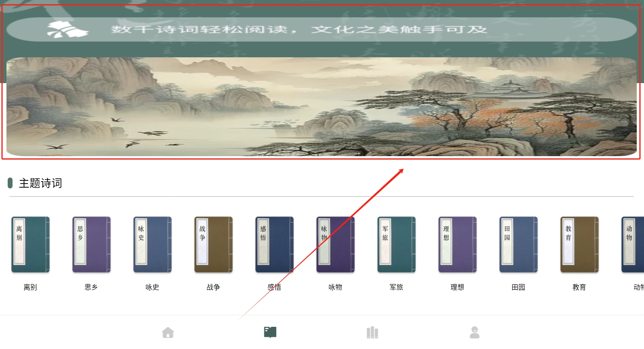Open the 教育 brown book cover
Viewport: 644px width, 349px height.
pos(579,245)
